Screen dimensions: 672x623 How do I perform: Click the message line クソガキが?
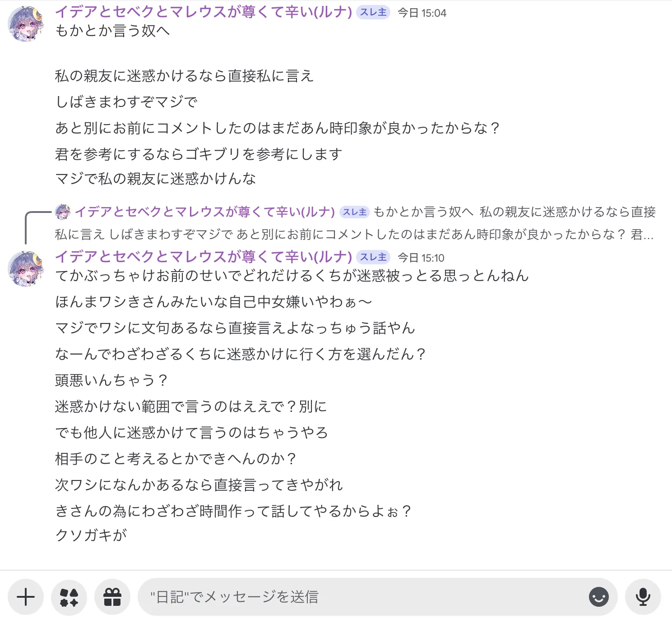[91, 535]
